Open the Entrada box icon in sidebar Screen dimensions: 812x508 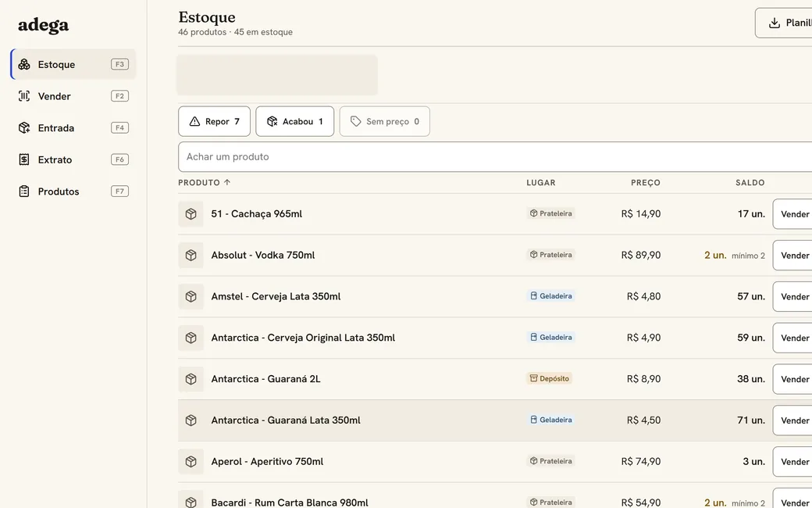coord(24,127)
